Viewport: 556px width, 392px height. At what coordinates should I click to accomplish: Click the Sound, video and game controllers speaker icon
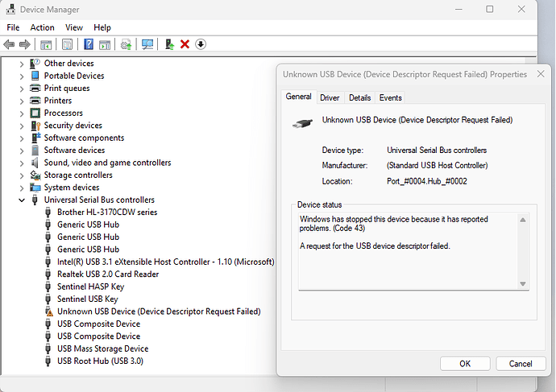tap(35, 163)
